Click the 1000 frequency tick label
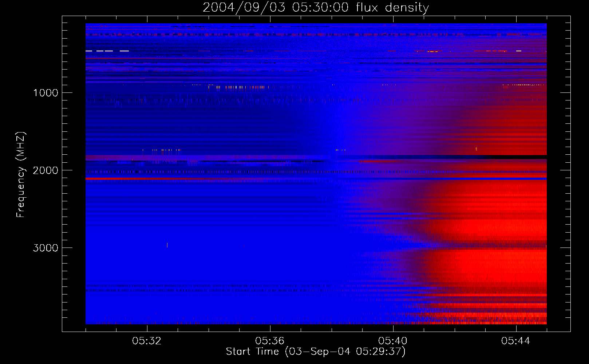This screenshot has height=364, width=589. tap(46, 93)
